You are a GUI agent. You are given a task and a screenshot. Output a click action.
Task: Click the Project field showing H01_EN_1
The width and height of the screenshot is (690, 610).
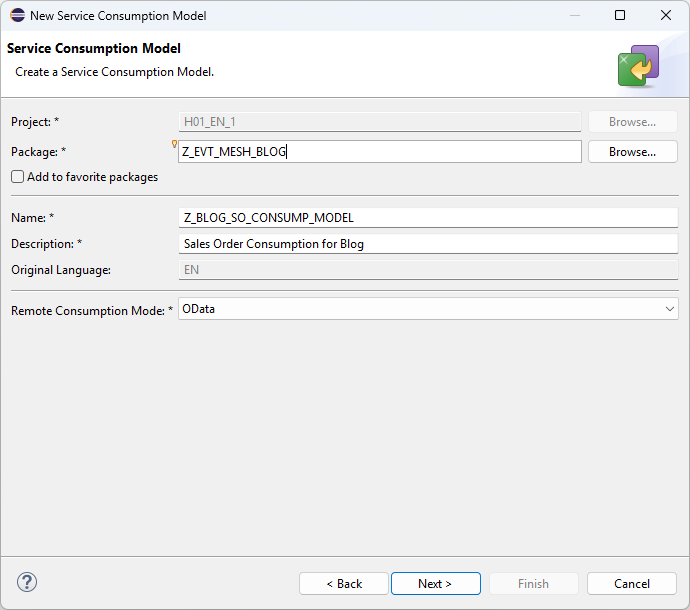coord(380,122)
